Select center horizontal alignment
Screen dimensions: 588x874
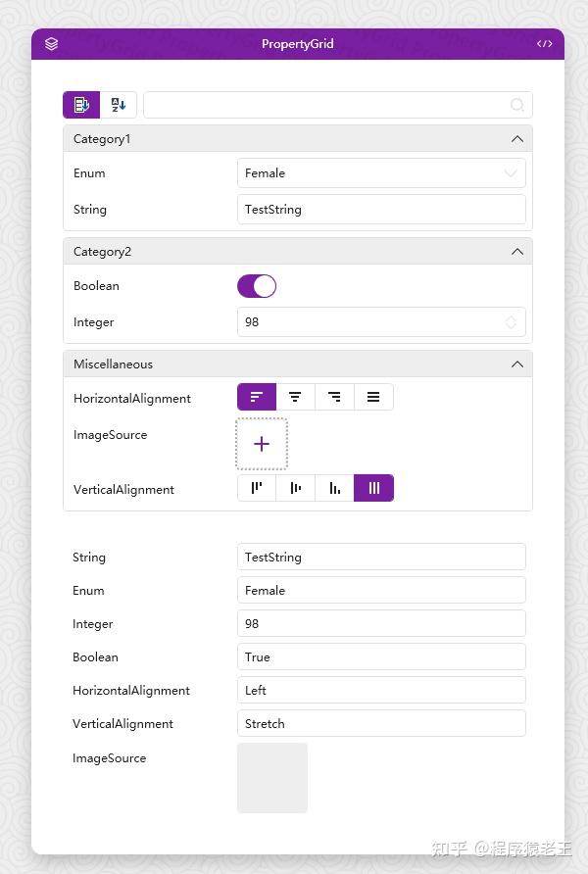point(295,397)
